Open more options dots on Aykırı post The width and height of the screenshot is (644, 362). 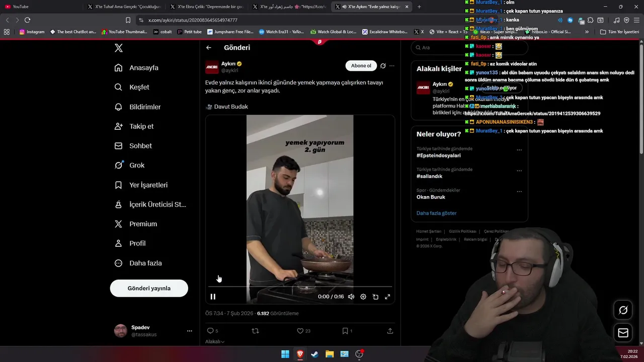click(x=392, y=66)
